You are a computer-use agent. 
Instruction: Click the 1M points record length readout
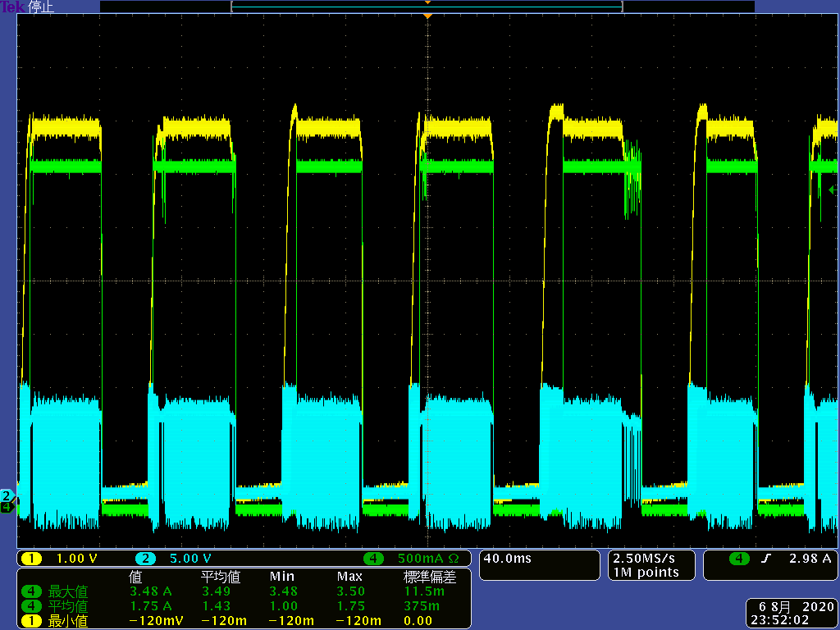[x=646, y=572]
